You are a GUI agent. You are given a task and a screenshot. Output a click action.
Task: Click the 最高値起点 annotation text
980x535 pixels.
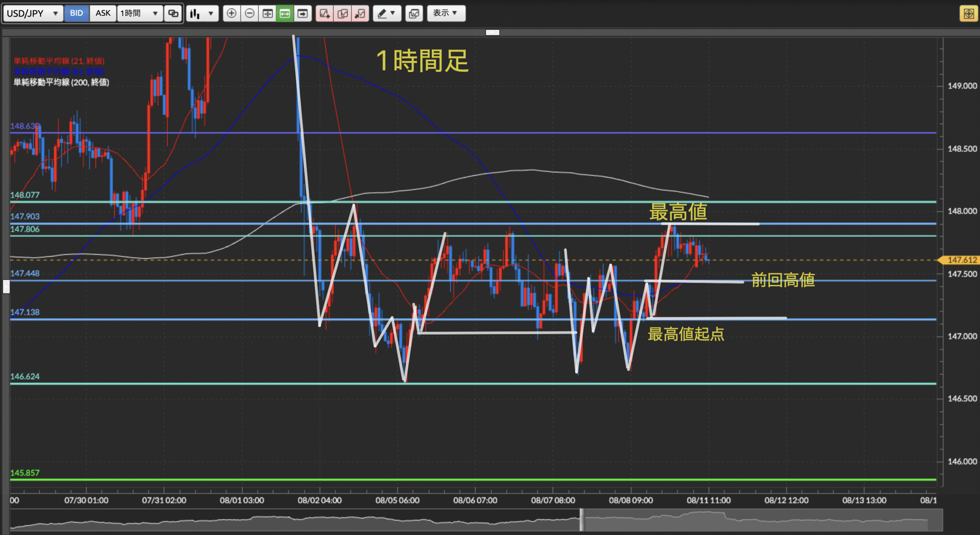[686, 334]
